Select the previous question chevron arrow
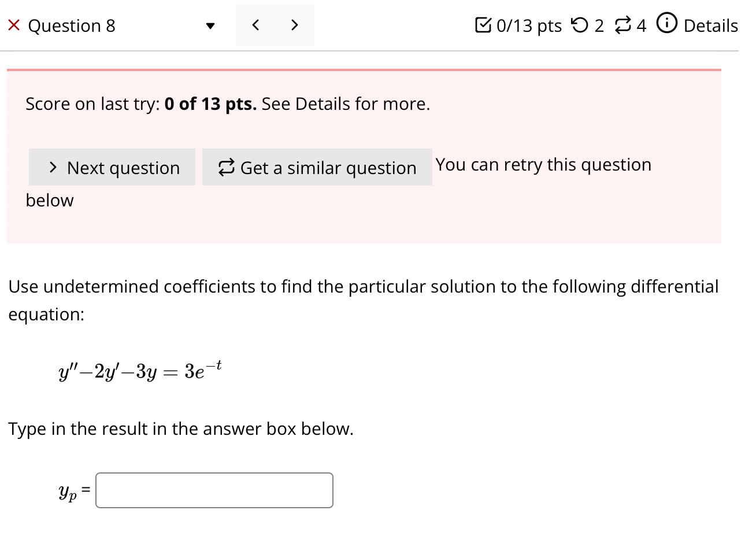This screenshot has width=756, height=536. 255,25
